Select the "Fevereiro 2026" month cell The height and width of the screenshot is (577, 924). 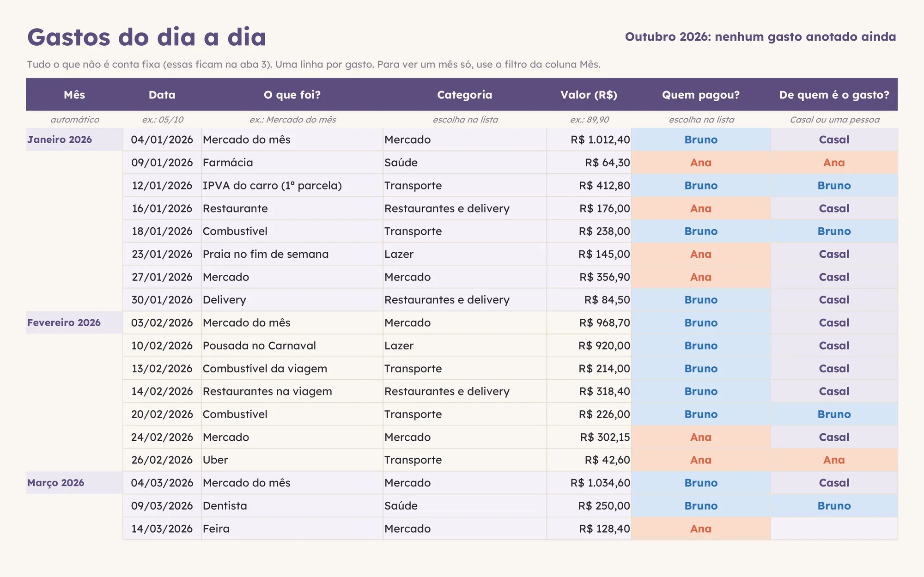[x=74, y=322]
